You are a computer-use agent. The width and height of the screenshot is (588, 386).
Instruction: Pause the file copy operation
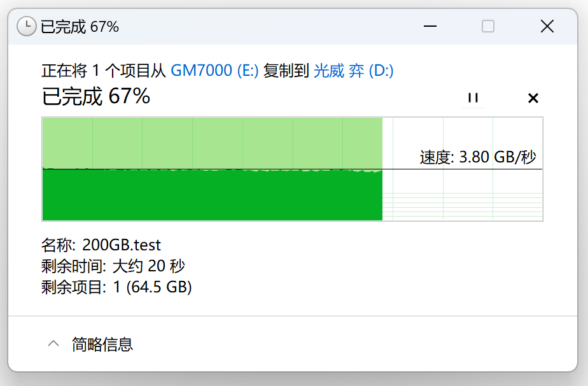point(473,98)
